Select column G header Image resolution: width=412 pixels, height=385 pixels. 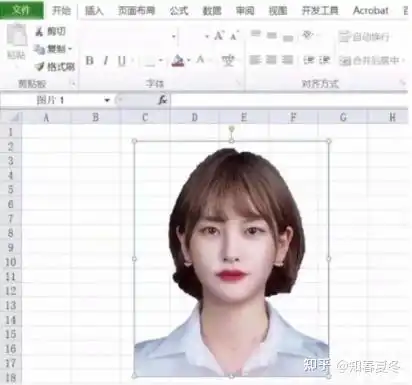343,117
